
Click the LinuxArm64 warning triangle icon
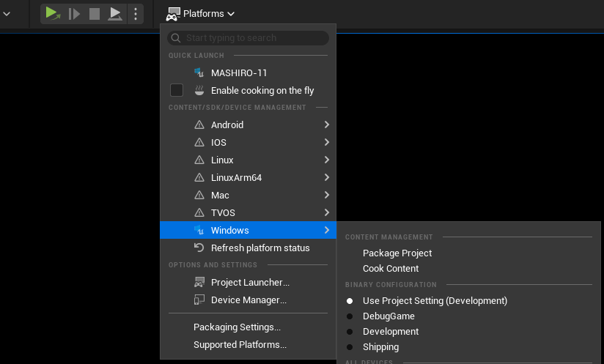[x=199, y=177]
